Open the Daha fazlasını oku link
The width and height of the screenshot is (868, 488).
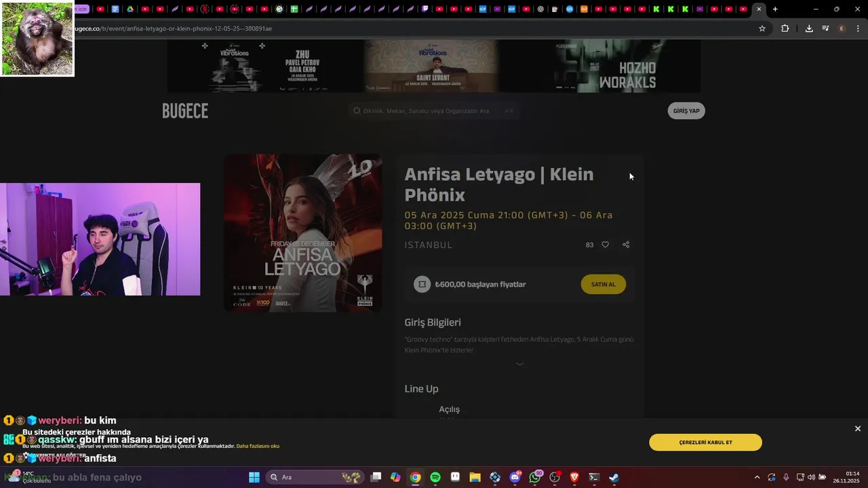[258, 446]
